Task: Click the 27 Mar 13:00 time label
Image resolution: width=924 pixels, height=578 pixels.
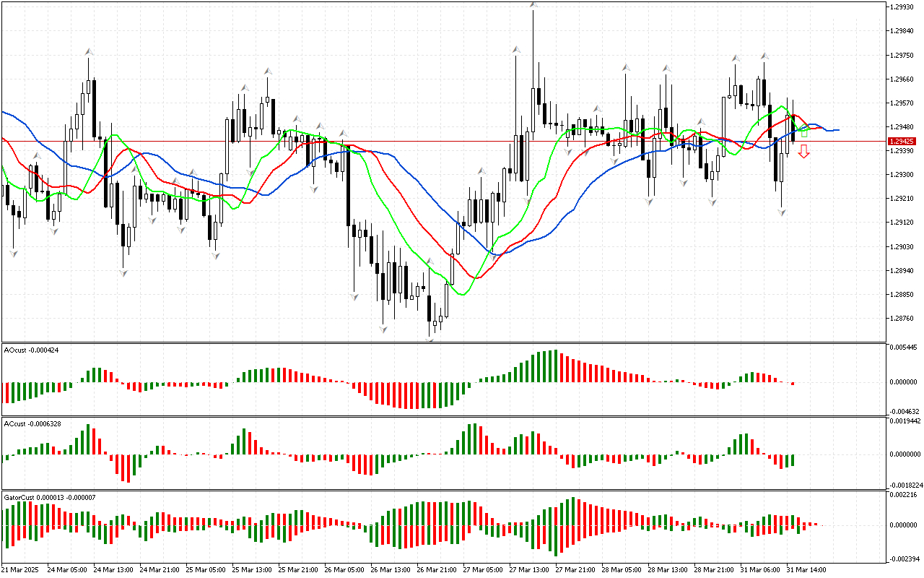Action: click(529, 569)
